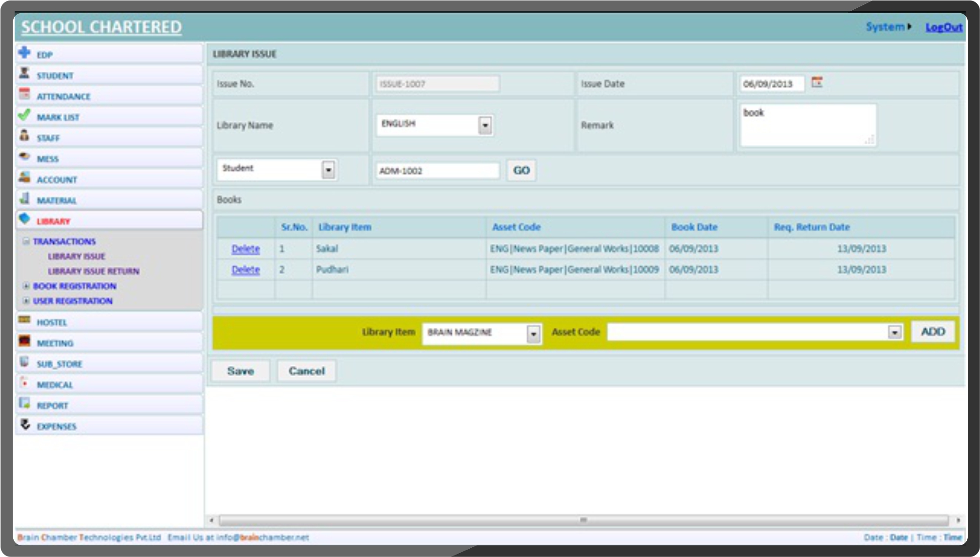Click asset code cell ending 10008
The image size is (980, 557).
point(574,249)
